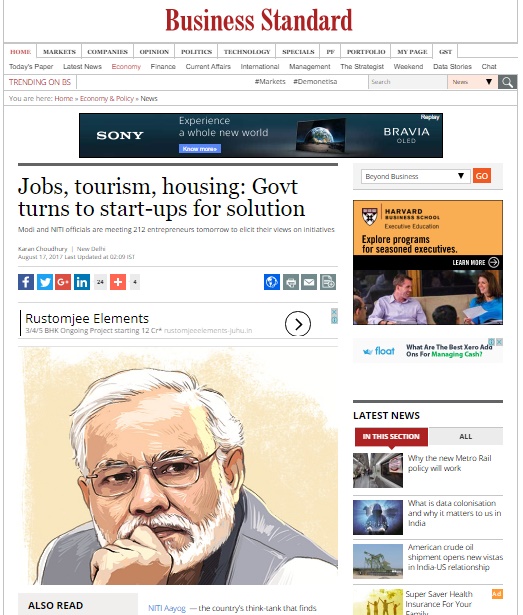523x615 pixels.
Task: Email this article using envelope icon
Action: point(309,282)
